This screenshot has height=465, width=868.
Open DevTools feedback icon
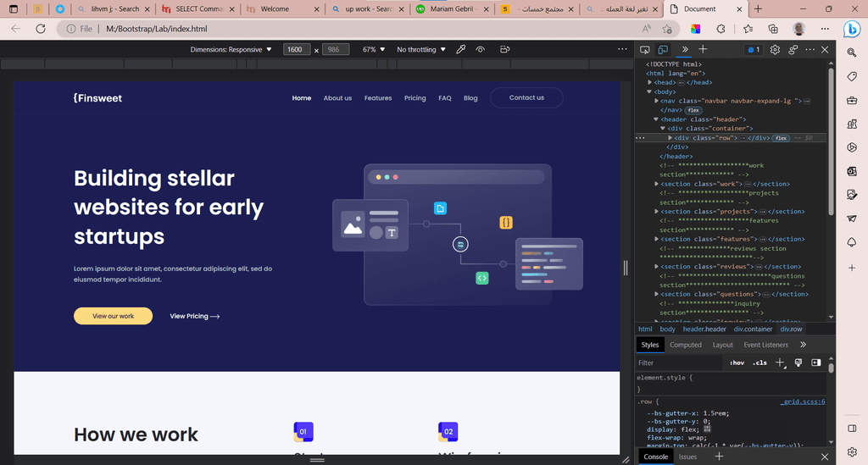[793, 50]
